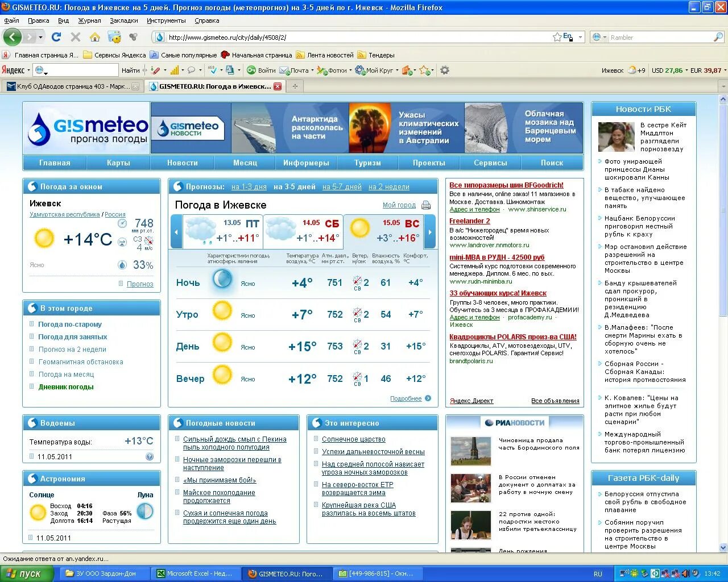The width and height of the screenshot is (728, 582).
Task: Open Прогноз link in Погода за окном
Action: pyautogui.click(x=140, y=284)
